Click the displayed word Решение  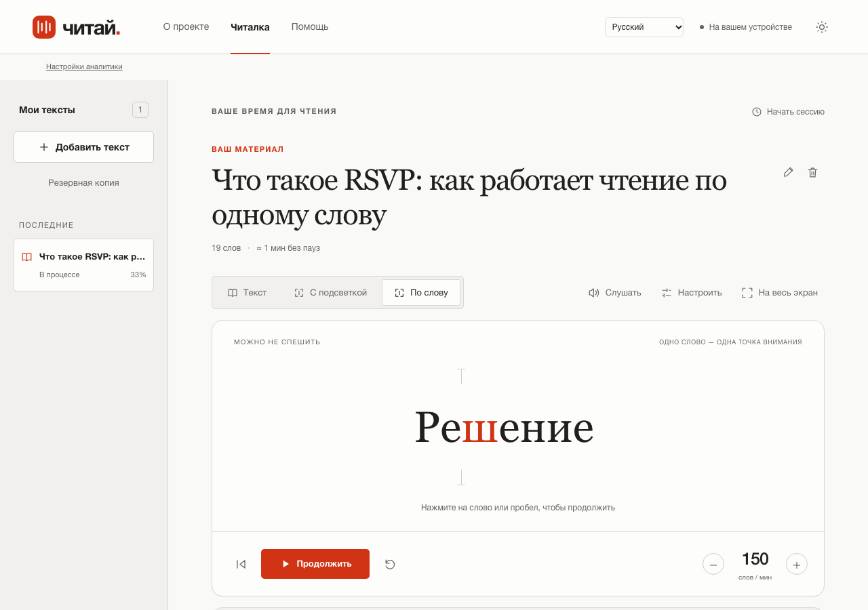pos(504,427)
